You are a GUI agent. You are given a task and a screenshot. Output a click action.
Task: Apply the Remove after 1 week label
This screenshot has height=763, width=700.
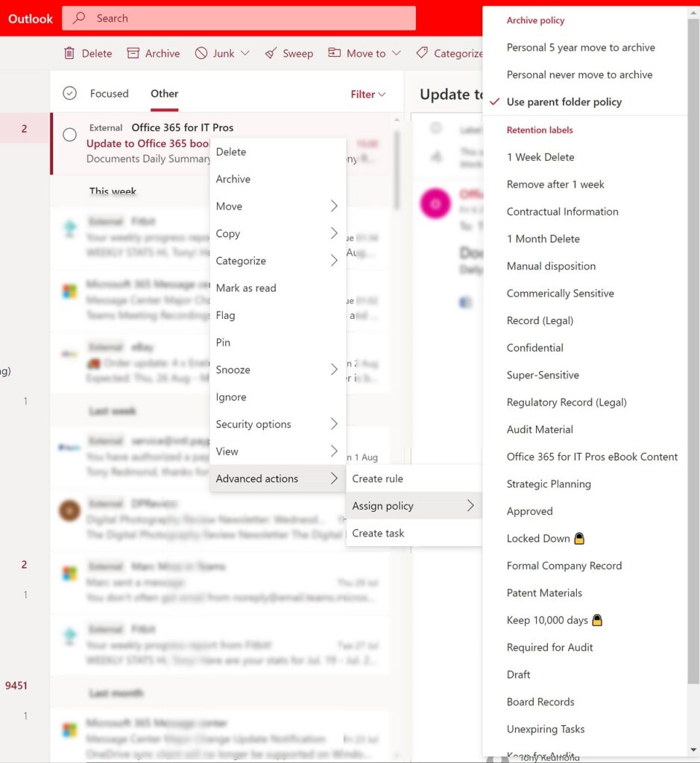click(584, 185)
